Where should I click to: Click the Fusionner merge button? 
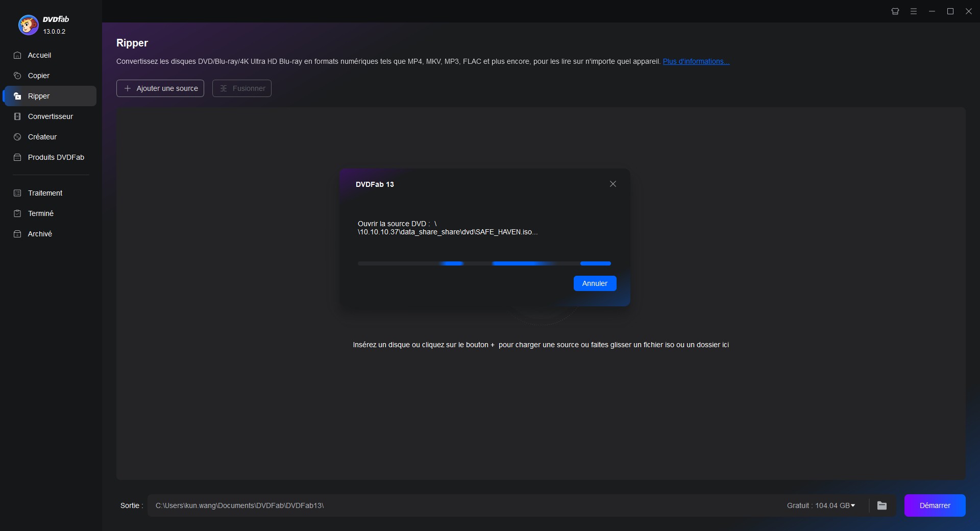coord(242,88)
